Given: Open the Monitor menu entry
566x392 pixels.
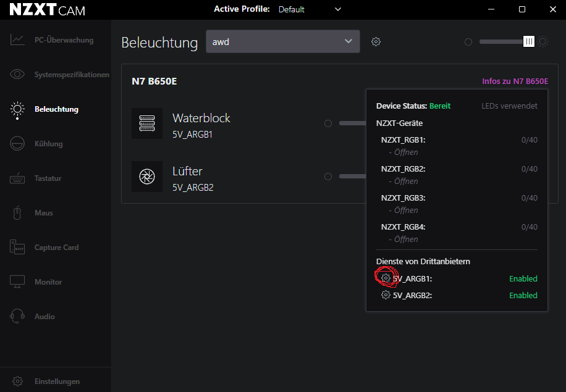Looking at the screenshot, I should point(48,282).
